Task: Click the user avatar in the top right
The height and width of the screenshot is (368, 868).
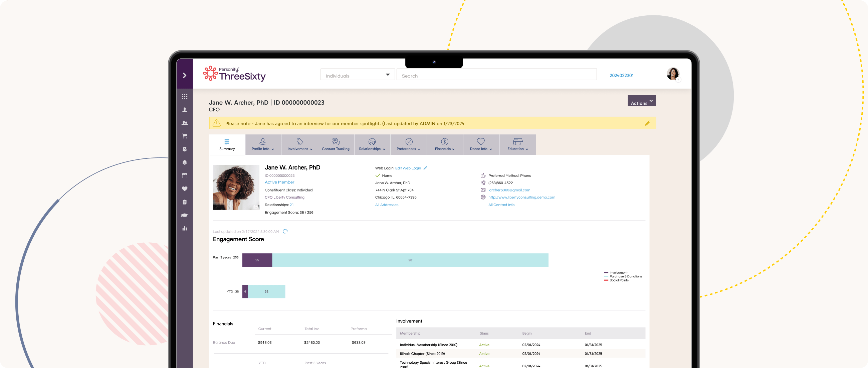Action: (x=673, y=74)
